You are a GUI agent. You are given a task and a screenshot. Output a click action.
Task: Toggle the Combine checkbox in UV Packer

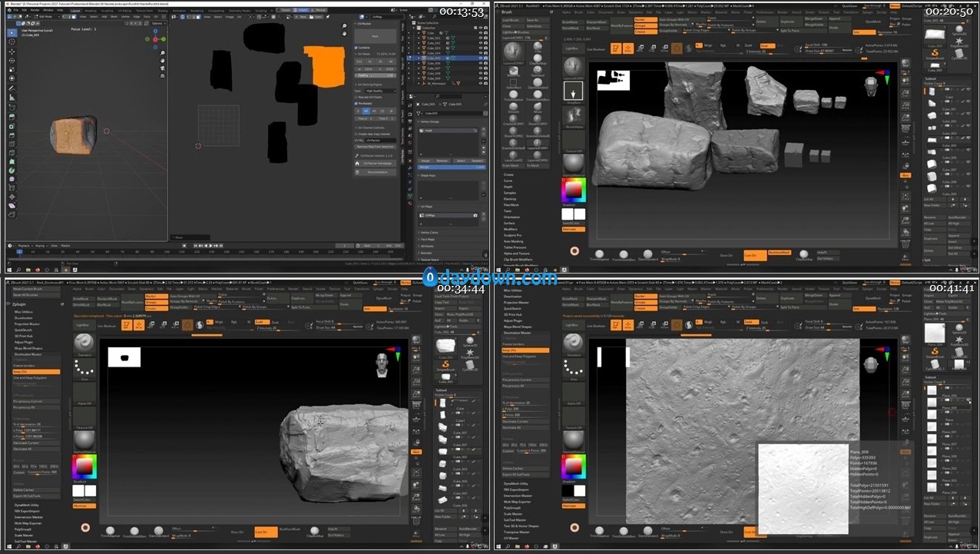click(356, 48)
